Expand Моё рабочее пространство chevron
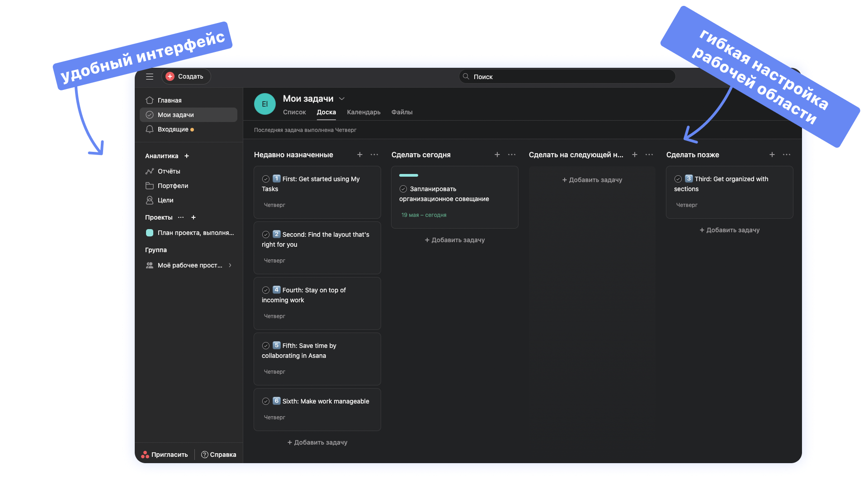The height and width of the screenshot is (488, 868). (230, 265)
